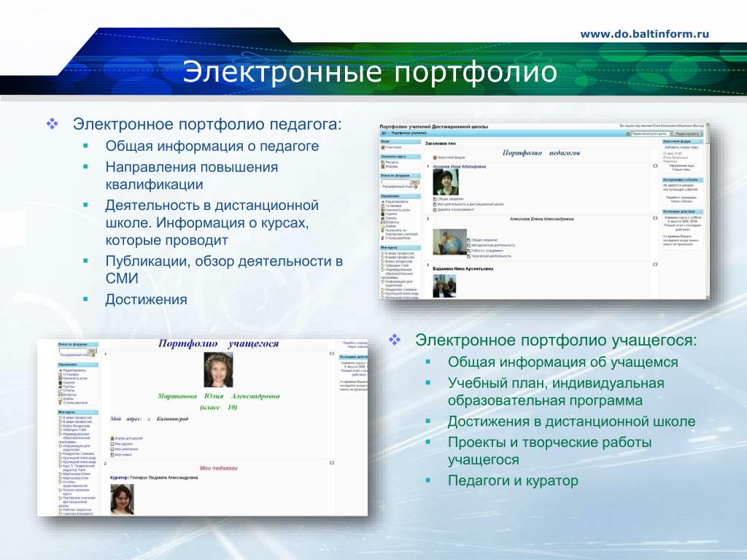The height and width of the screenshot is (560, 747).
Task: Collapse Управление block in teachers portfolio sidebar
Action: click(419, 196)
